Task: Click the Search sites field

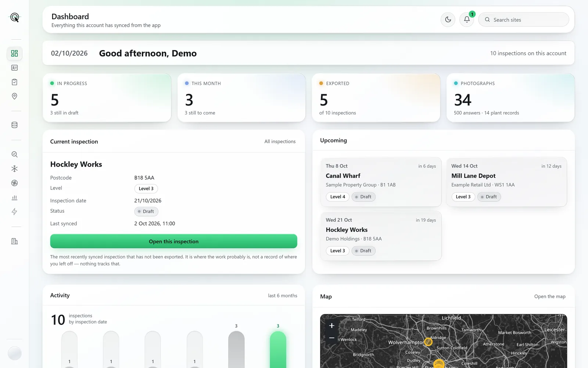Action: [524, 20]
